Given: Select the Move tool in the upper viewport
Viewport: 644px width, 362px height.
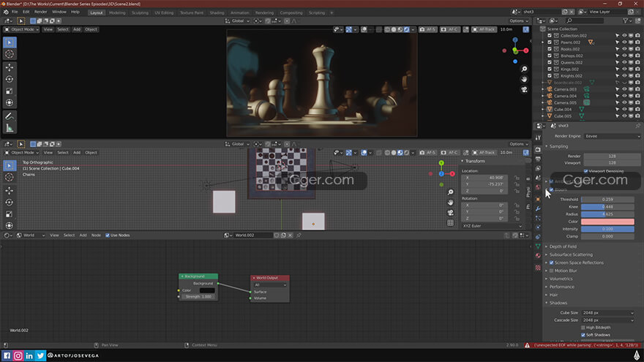Looking at the screenshot, I should coord(10,67).
